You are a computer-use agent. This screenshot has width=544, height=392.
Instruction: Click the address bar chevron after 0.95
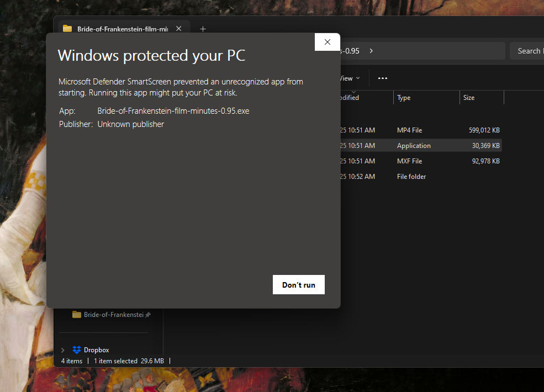point(371,51)
